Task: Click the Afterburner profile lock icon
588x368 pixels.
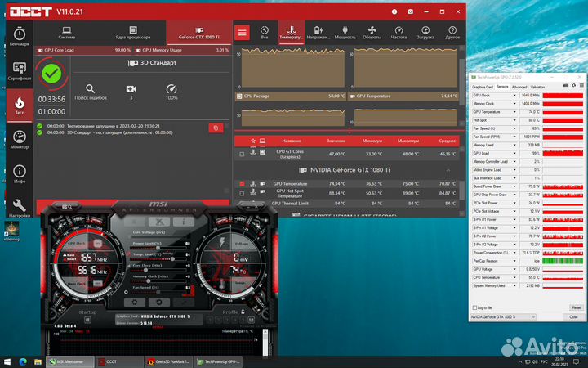Action: [x=243, y=312]
